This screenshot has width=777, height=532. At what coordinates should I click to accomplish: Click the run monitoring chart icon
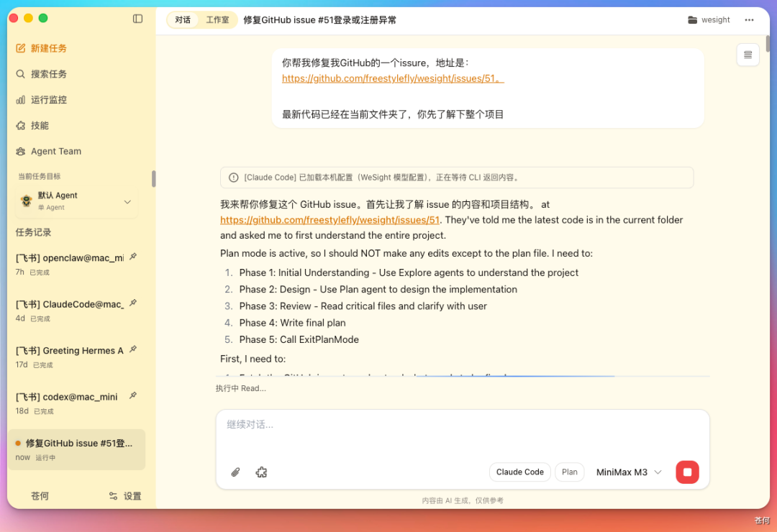20,99
